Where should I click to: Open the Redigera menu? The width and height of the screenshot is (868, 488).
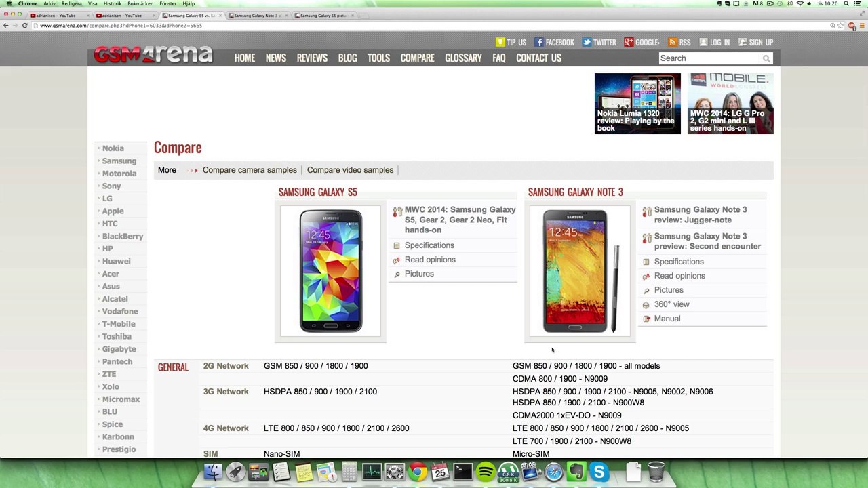coord(71,3)
